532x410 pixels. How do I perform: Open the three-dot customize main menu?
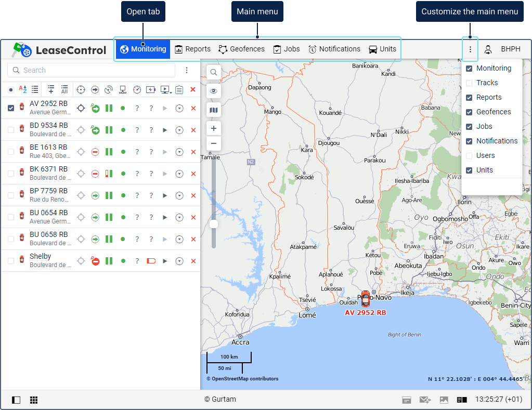(x=470, y=49)
